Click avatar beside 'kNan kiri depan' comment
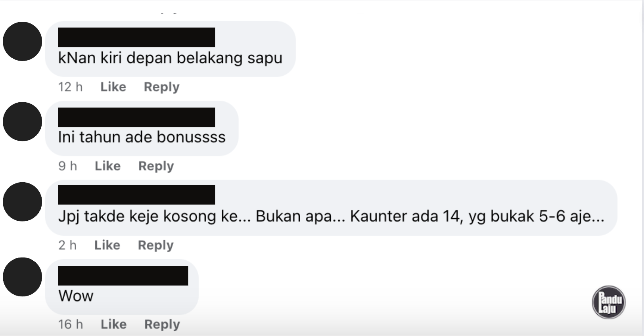 23,41
